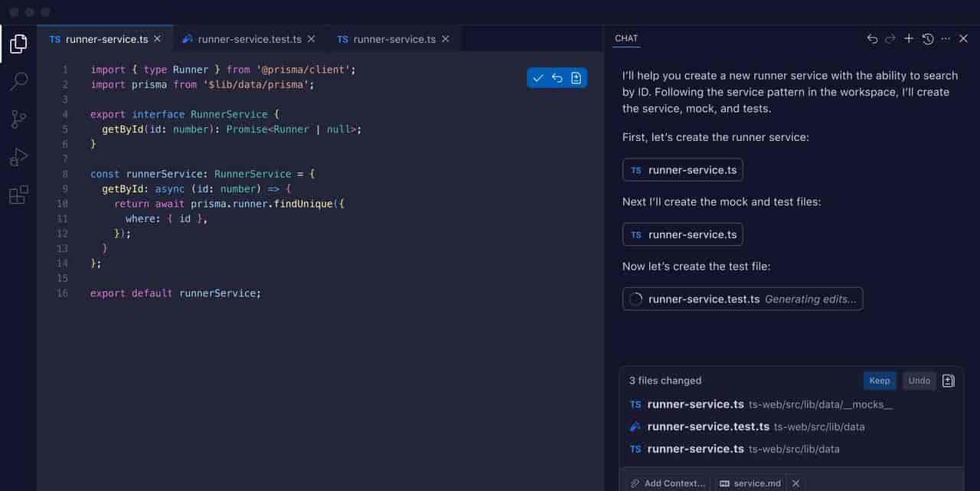Open the Extensions view
The width and height of the screenshot is (980, 491).
coord(18,195)
